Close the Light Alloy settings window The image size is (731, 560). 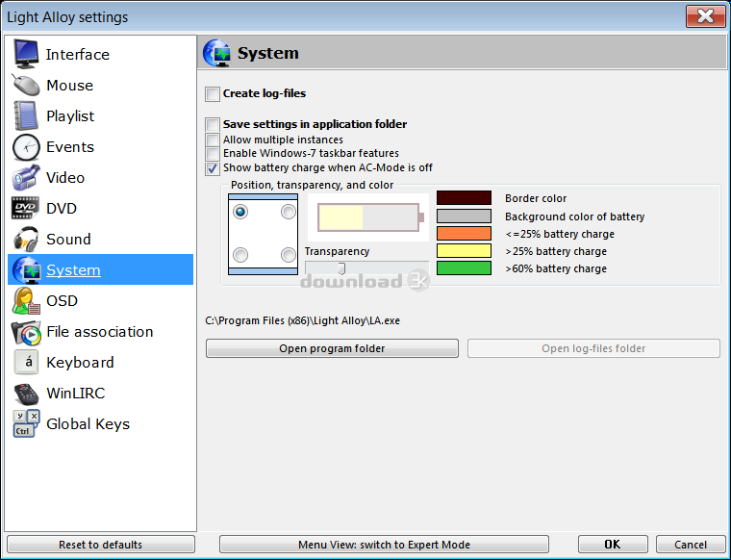pyautogui.click(x=705, y=16)
